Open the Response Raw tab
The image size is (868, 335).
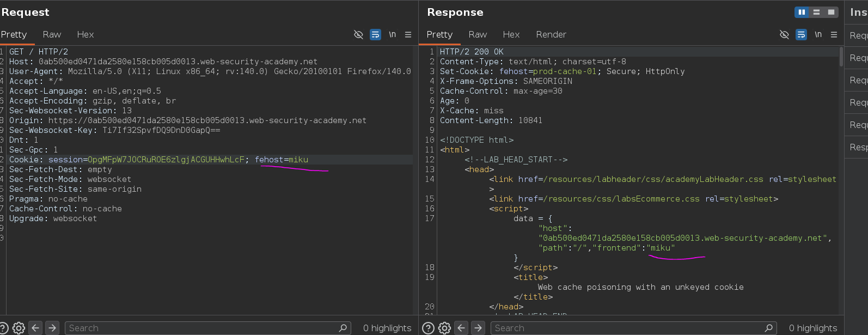click(x=478, y=34)
